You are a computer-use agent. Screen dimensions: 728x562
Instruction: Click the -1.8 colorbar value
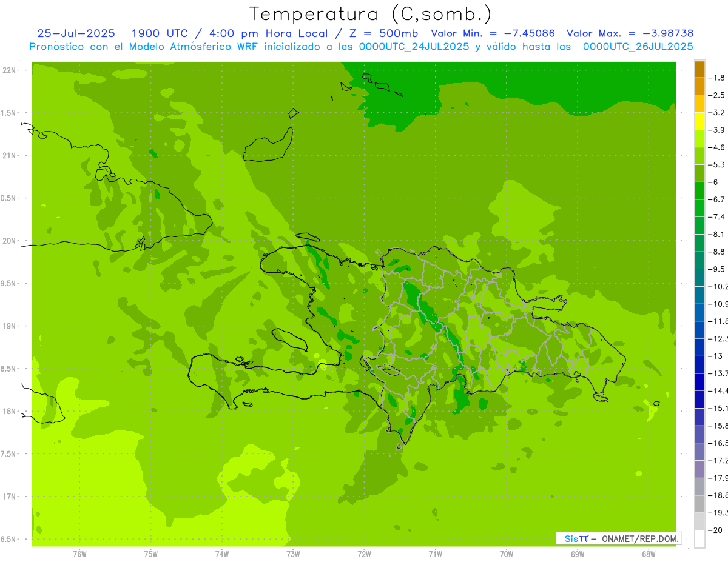716,78
